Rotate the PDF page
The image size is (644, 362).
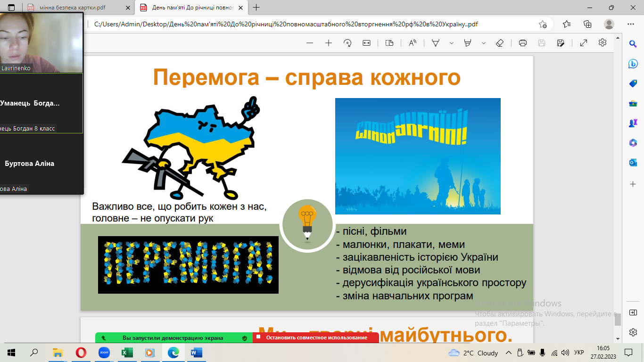pyautogui.click(x=347, y=43)
